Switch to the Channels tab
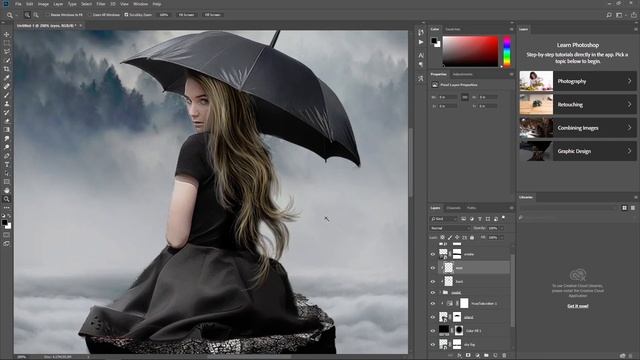The width and height of the screenshot is (640, 360). (x=453, y=208)
